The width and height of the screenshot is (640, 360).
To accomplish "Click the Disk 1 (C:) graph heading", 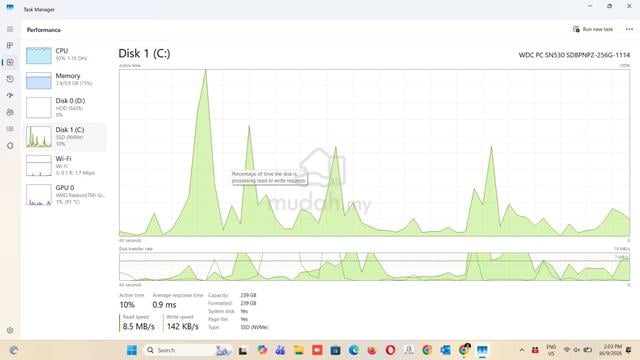I will [x=144, y=53].
